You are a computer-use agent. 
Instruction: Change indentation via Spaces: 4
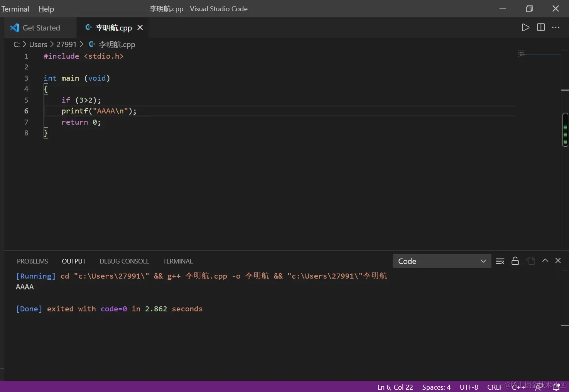(436, 387)
